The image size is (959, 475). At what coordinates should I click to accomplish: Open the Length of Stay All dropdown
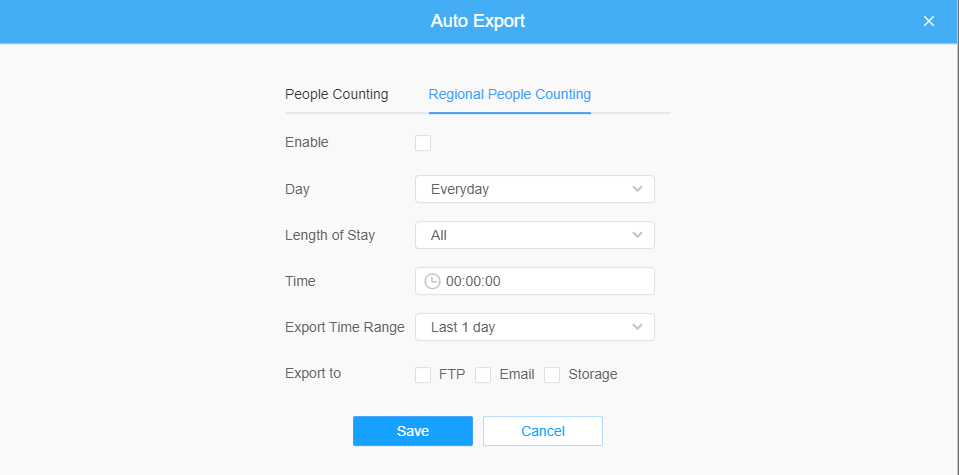coord(535,235)
